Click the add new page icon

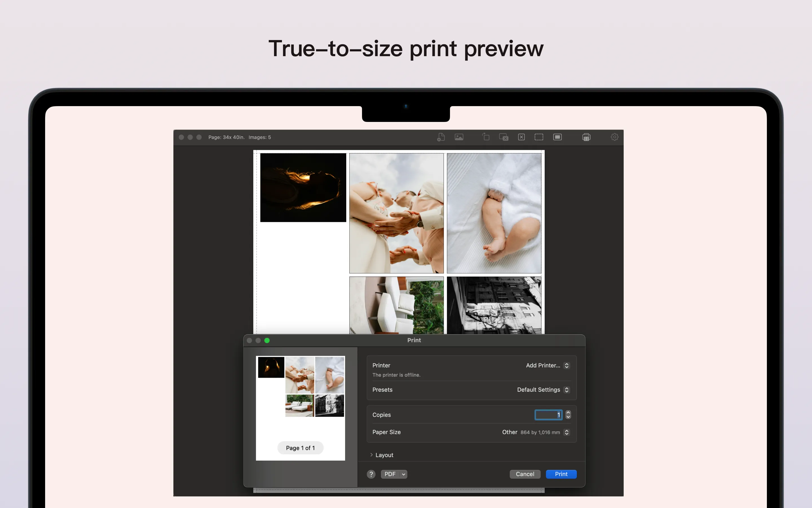click(441, 137)
